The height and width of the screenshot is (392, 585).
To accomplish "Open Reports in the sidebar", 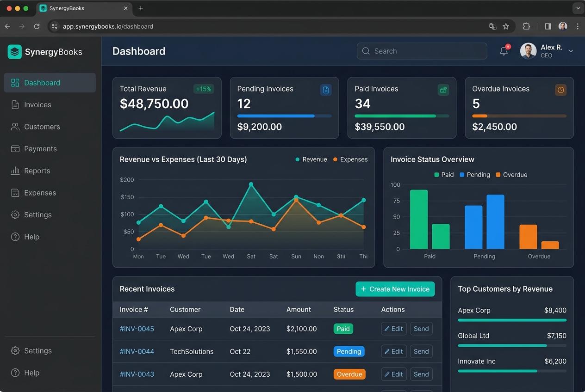I will coord(50,171).
